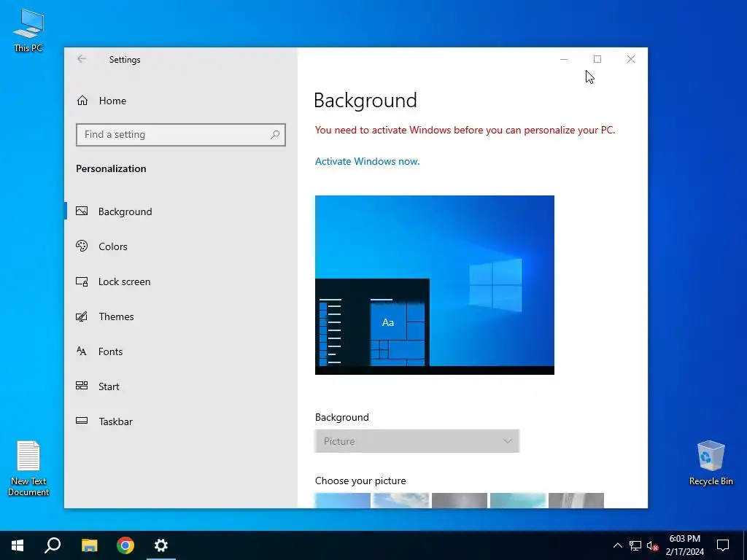Viewport: 747px width, 560px height.
Task: Open the Windows Start menu
Action: click(18, 545)
